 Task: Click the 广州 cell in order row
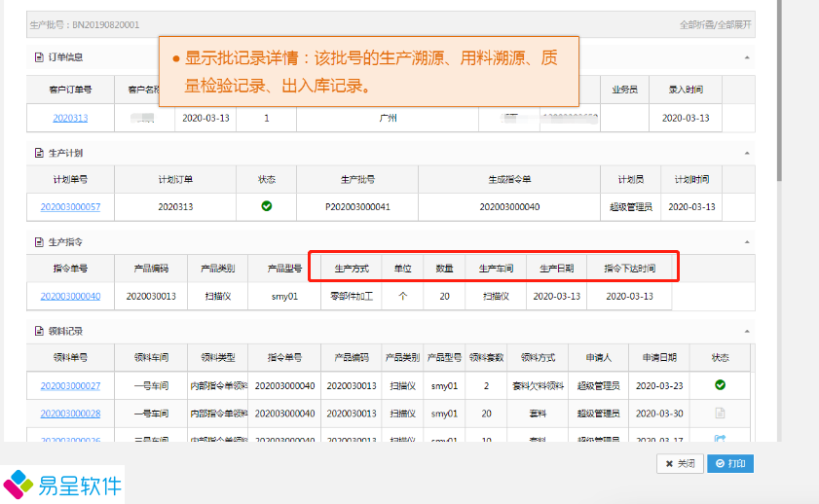tap(388, 119)
